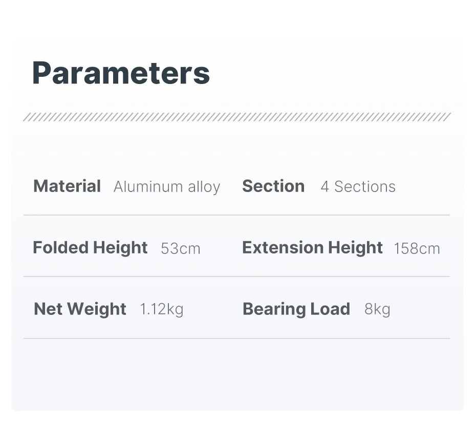The image size is (476, 448).
Task: Select the Folded Height label
Action: click(90, 248)
